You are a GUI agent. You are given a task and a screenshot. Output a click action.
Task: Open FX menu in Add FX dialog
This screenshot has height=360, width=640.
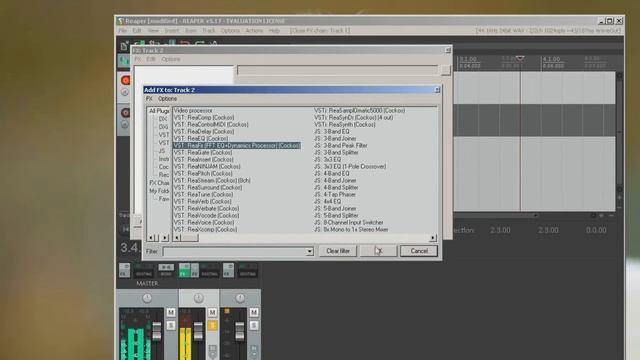(x=149, y=99)
